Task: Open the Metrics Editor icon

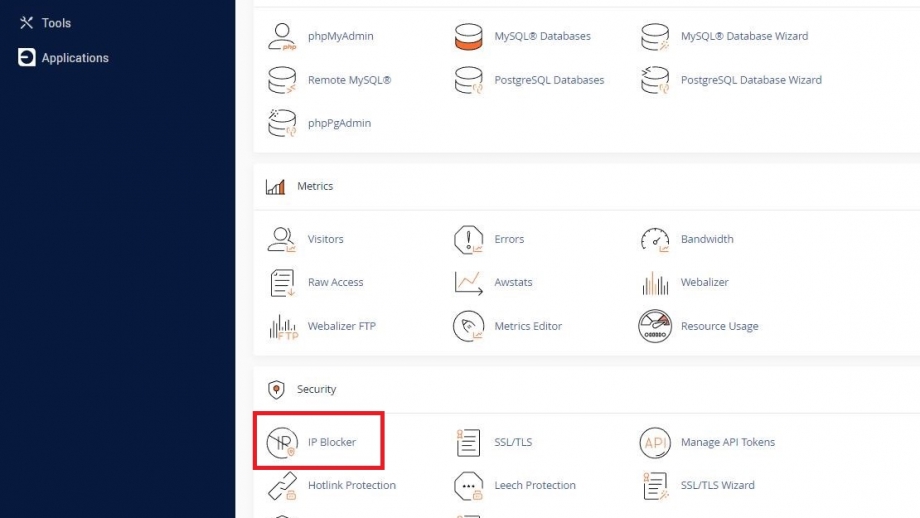Action: point(468,326)
